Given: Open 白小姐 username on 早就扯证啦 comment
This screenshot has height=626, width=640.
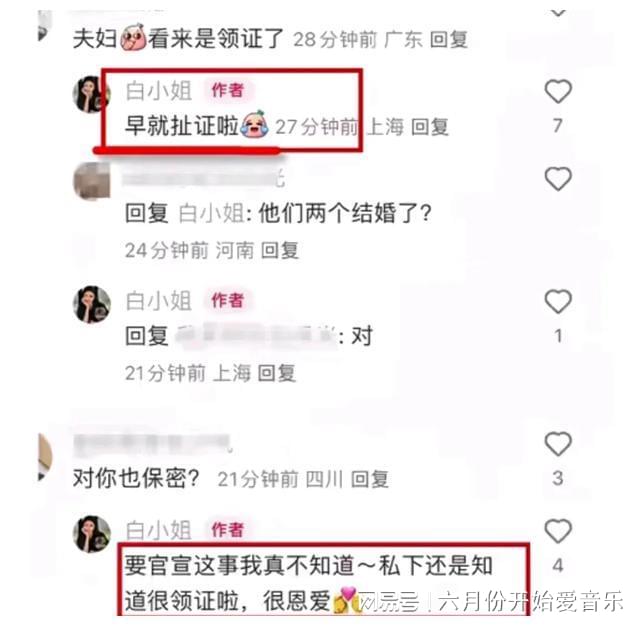Looking at the screenshot, I should coord(159,91).
